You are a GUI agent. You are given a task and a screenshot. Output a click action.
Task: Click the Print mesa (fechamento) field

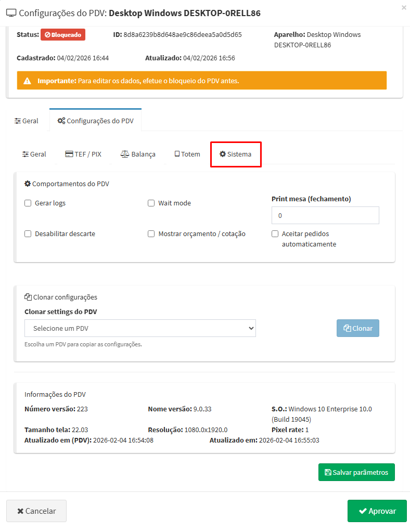pos(325,215)
